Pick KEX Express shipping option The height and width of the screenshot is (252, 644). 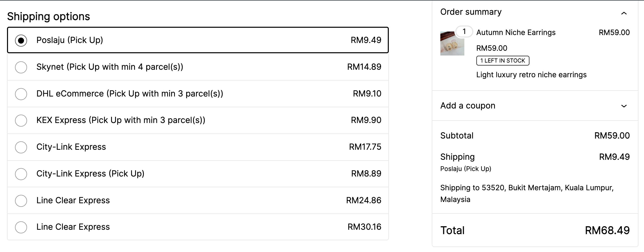[x=21, y=120]
